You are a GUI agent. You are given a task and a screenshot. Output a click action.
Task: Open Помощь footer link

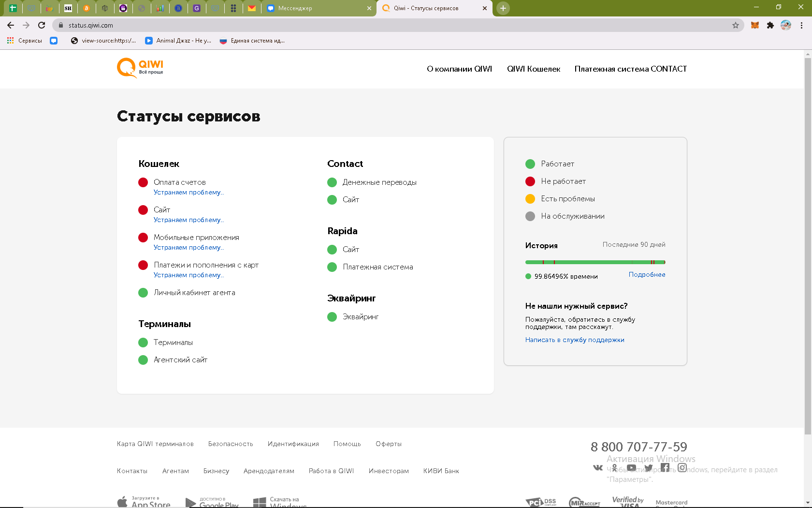(347, 444)
